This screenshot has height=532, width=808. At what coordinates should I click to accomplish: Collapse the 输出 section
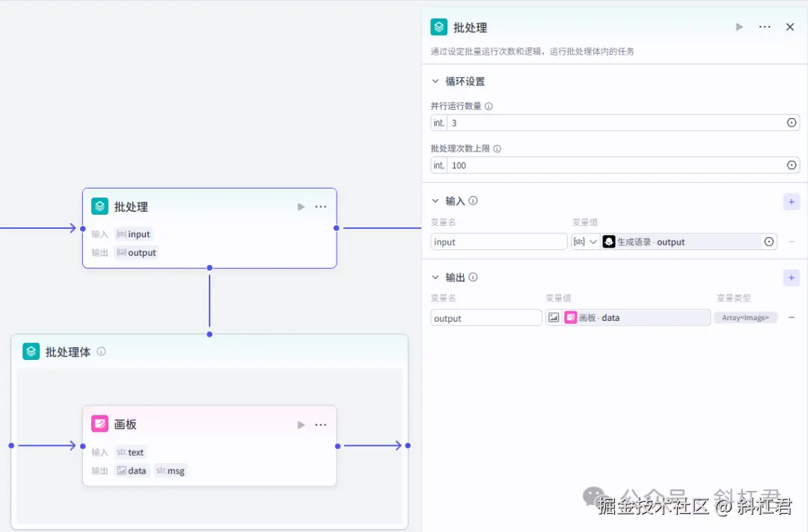[x=436, y=278]
